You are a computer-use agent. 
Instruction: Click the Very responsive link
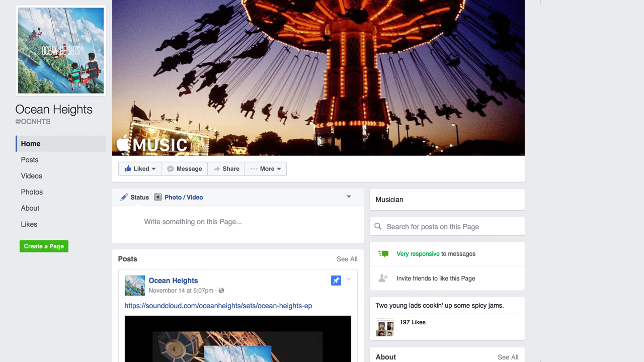(418, 254)
